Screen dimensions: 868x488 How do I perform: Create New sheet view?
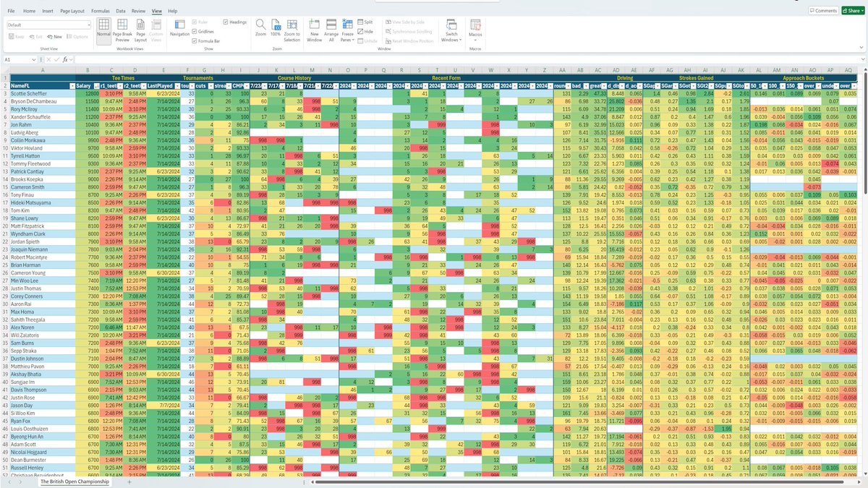click(x=55, y=36)
